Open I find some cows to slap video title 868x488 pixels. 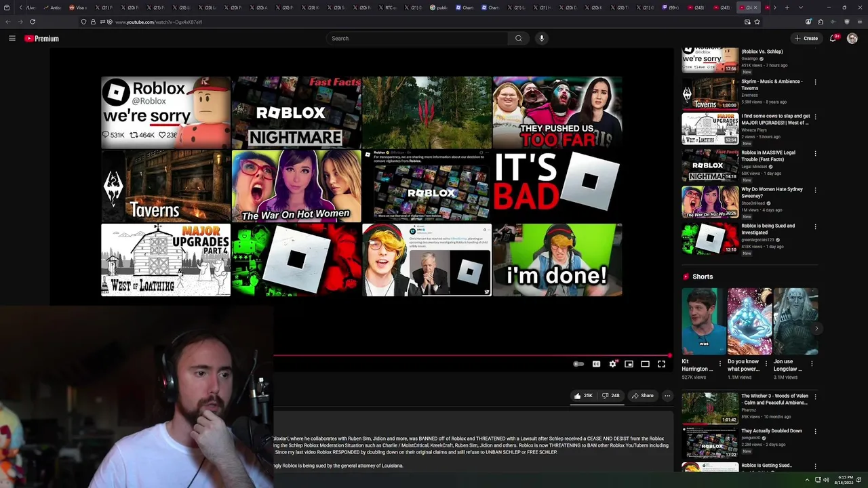776,119
